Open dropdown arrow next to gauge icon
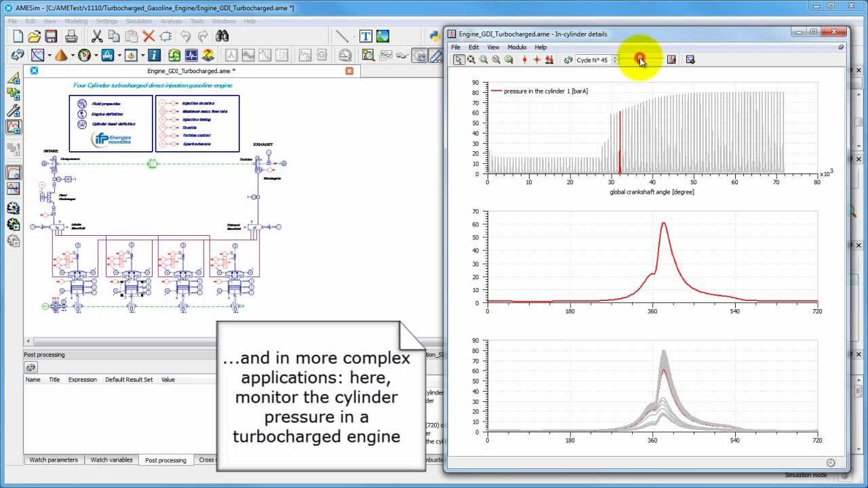The height and width of the screenshot is (488, 868). click(96, 56)
